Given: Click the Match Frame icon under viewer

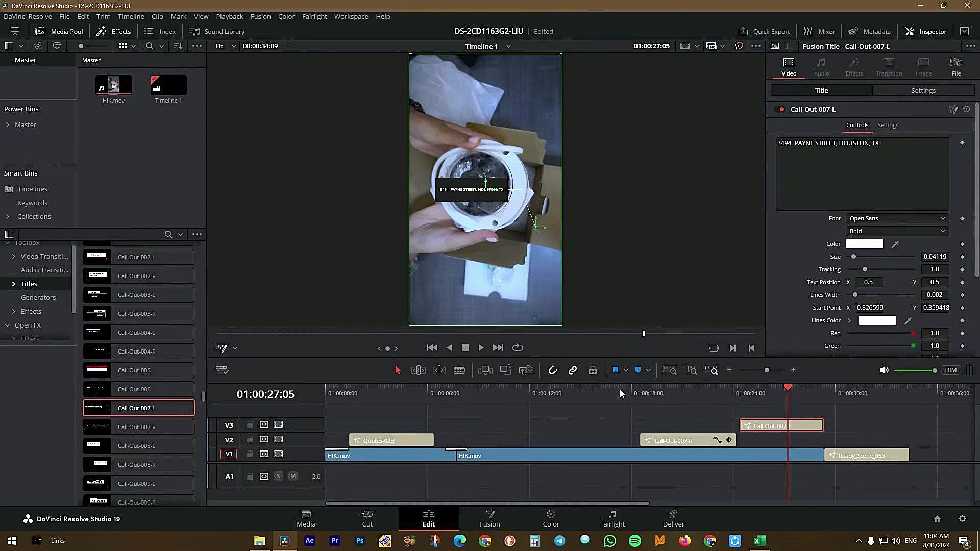Looking at the screenshot, I should click(714, 348).
